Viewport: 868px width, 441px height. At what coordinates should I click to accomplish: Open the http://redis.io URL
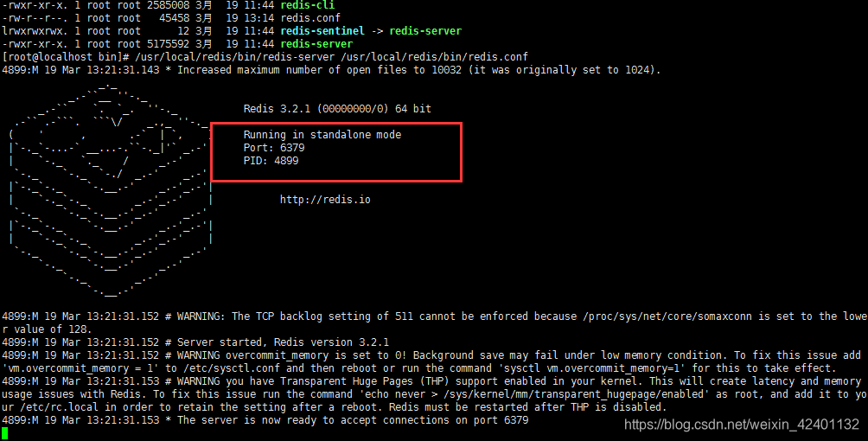325,200
